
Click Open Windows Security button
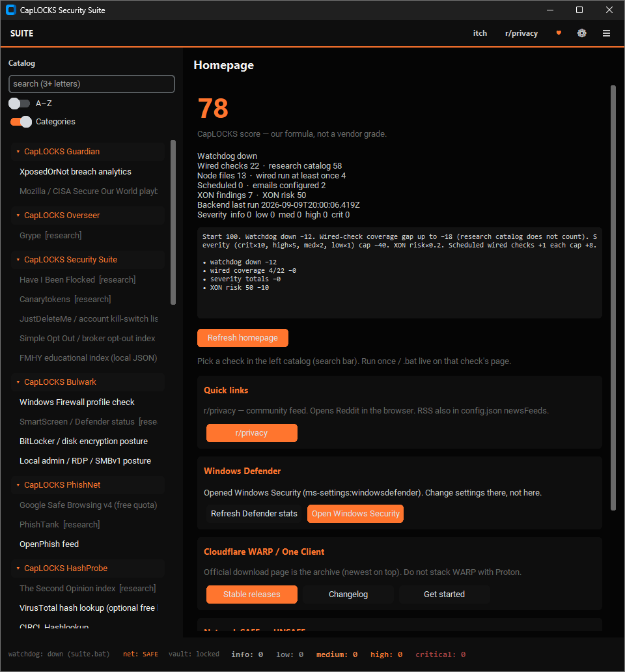pyautogui.click(x=355, y=513)
